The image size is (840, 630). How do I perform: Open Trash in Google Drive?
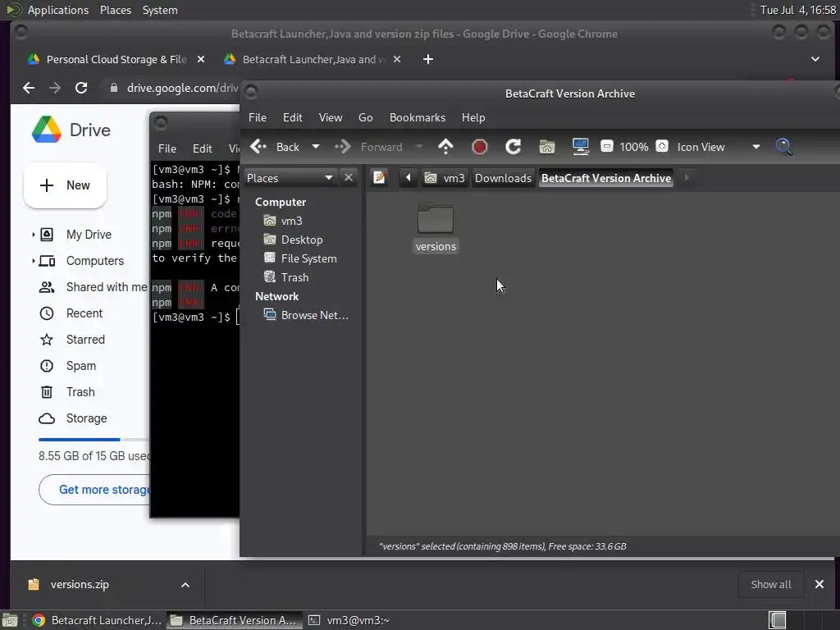(80, 392)
